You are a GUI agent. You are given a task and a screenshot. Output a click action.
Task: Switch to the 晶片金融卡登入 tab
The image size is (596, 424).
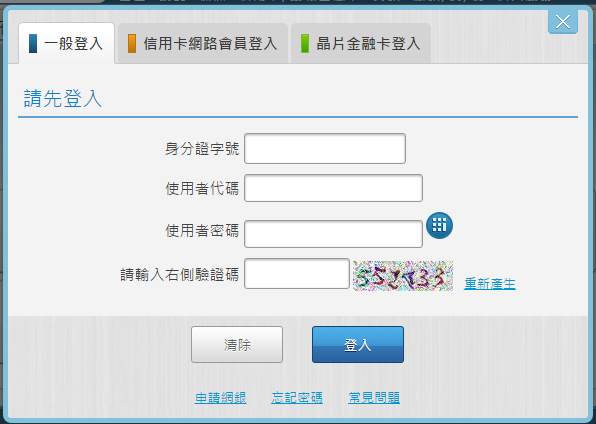tap(361, 43)
